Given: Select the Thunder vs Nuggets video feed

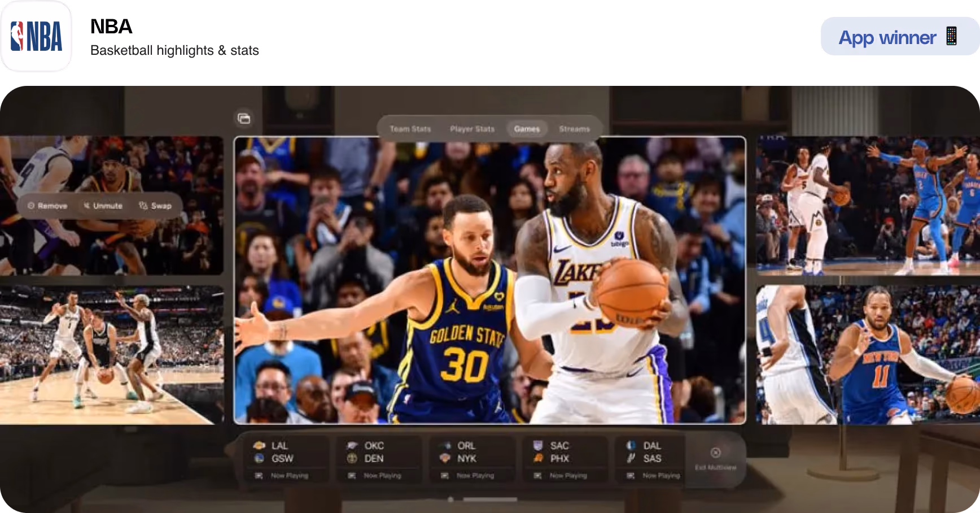Looking at the screenshot, I should (868, 206).
